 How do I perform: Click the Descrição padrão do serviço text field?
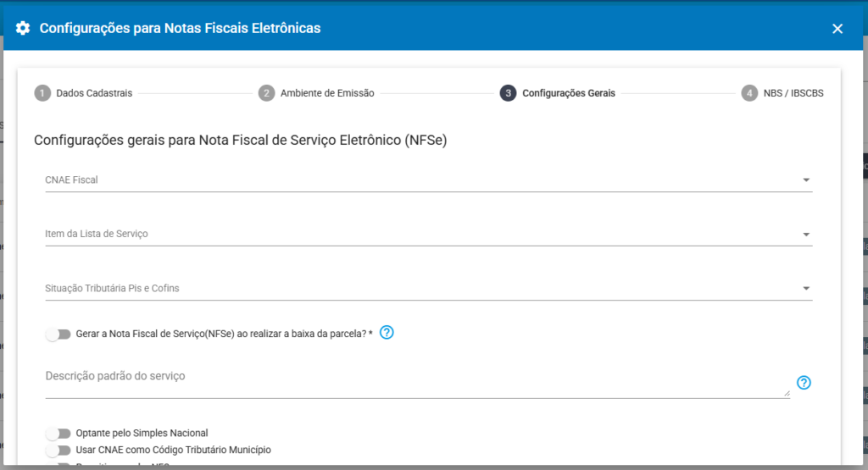click(x=415, y=381)
